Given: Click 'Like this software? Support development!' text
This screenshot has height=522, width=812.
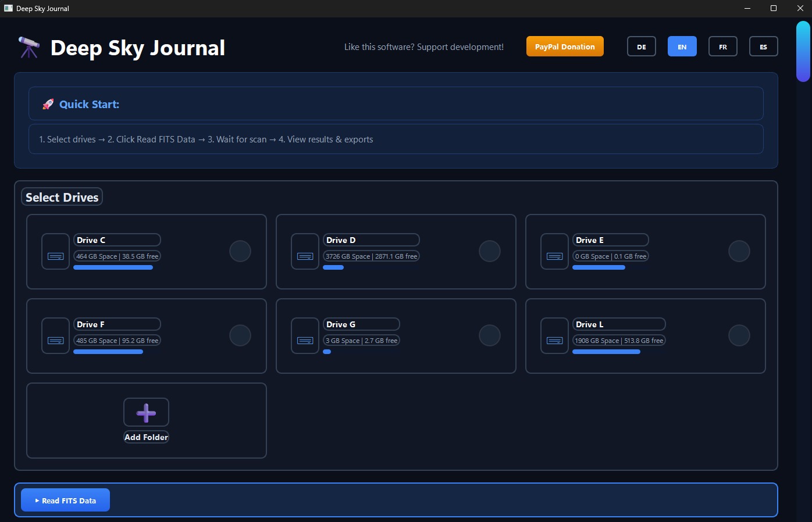Looking at the screenshot, I should [x=424, y=47].
